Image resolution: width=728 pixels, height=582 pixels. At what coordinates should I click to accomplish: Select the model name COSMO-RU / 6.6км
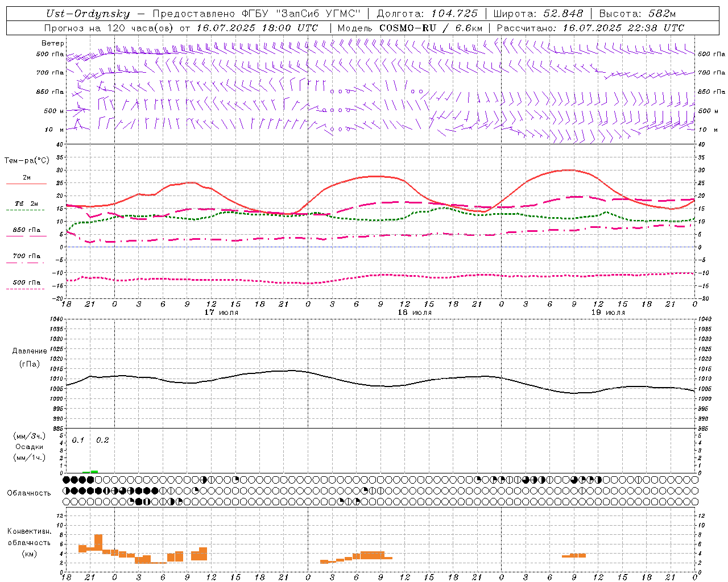[431, 28]
